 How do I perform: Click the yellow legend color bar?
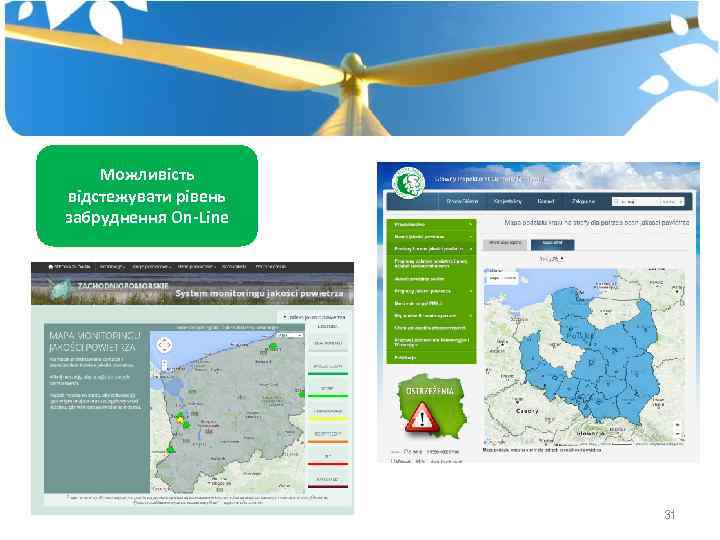tap(328, 419)
